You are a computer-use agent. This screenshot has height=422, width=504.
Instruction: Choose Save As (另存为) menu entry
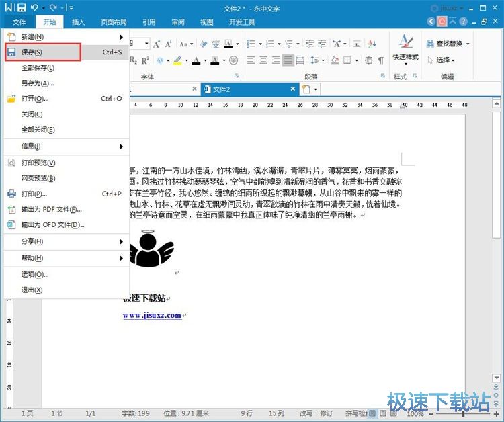(67, 83)
